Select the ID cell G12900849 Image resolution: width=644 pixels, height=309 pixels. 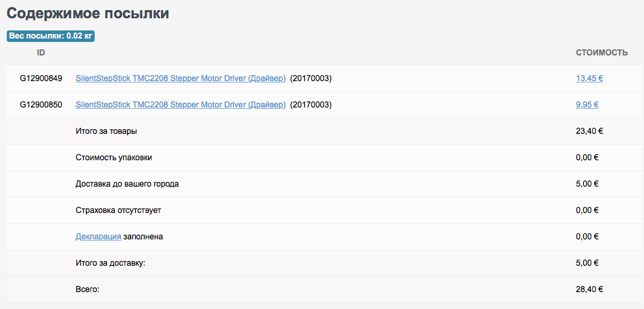click(41, 78)
